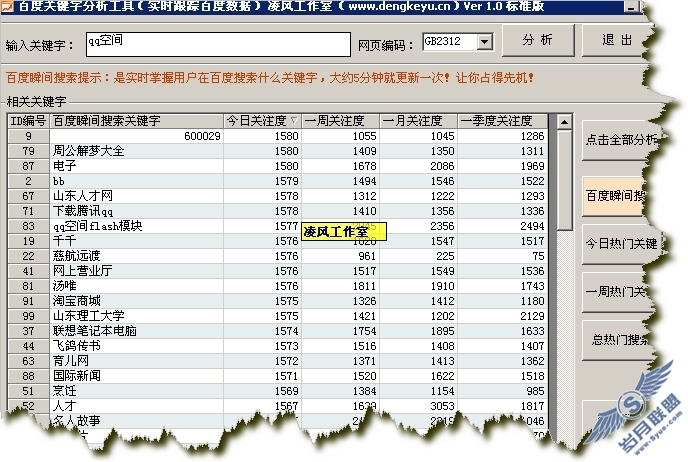This screenshot has width=688, height=462.
Task: Select keyword row 下载腾讯qq
Action: pos(277,211)
